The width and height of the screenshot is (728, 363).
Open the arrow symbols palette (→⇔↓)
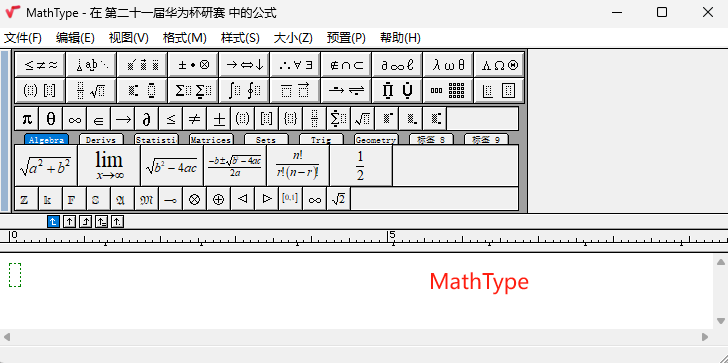[244, 65]
